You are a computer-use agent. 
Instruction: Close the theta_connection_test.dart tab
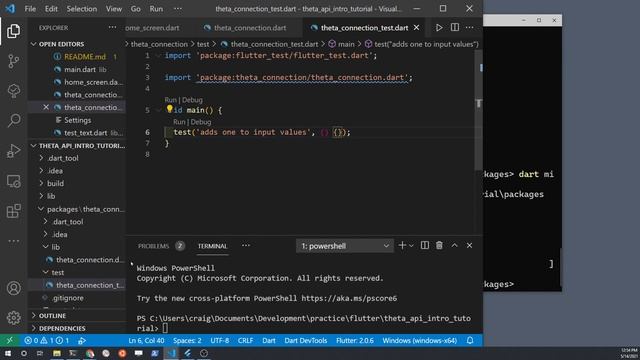(416, 27)
